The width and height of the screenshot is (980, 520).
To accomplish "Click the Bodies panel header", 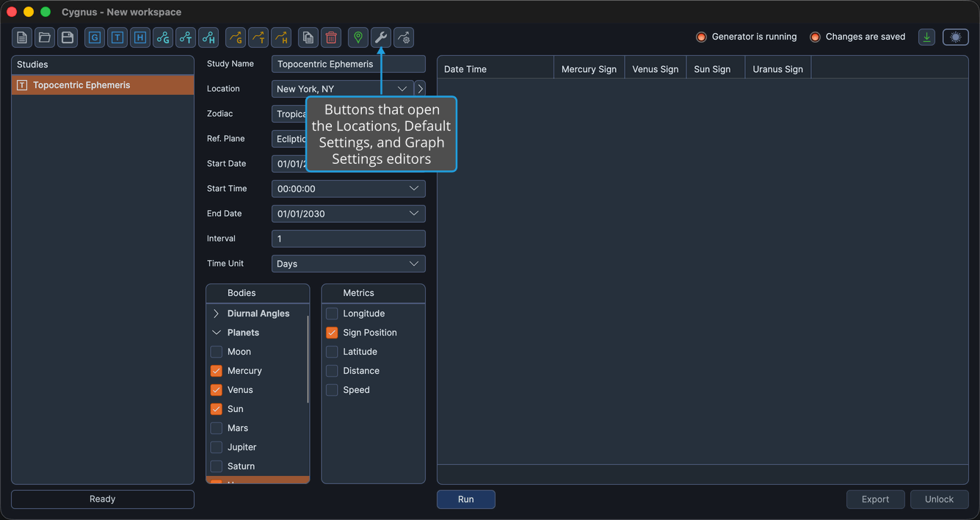I will (258, 293).
